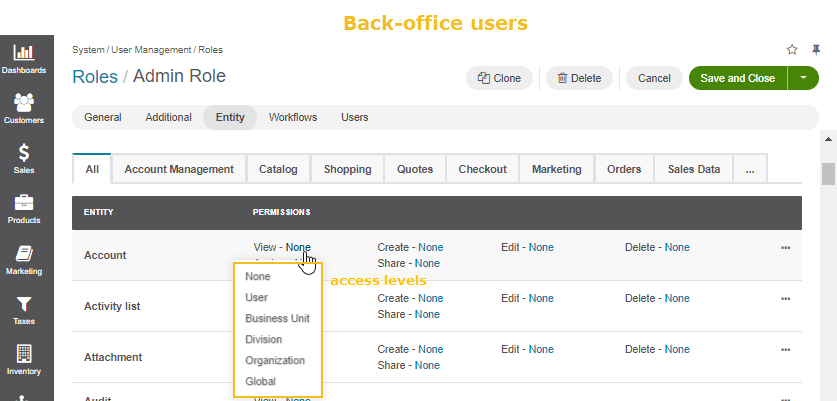The width and height of the screenshot is (837, 401).
Task: Go to the Additional section
Action: click(x=169, y=117)
